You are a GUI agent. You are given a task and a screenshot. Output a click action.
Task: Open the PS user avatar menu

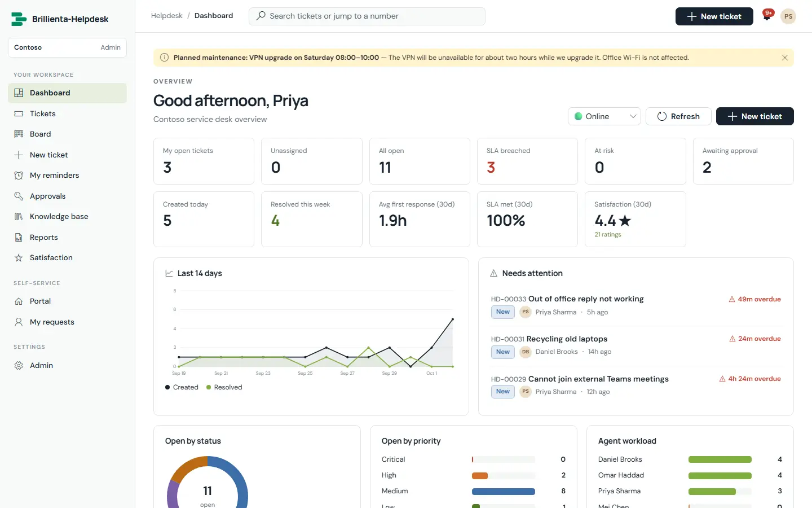click(x=788, y=16)
